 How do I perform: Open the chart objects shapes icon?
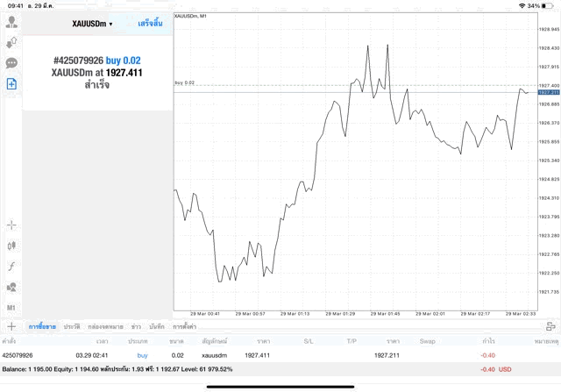pyautogui.click(x=11, y=287)
